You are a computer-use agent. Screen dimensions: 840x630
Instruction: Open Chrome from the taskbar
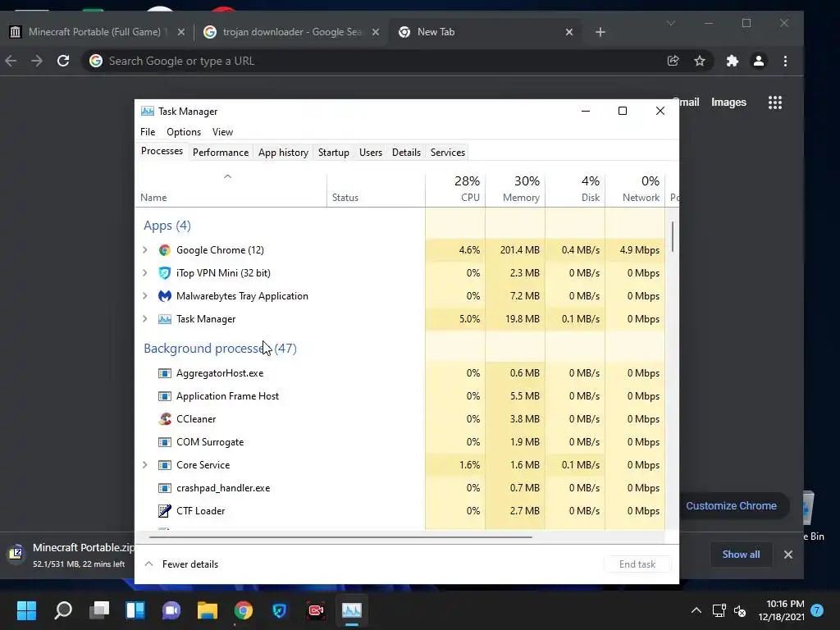[243, 610]
